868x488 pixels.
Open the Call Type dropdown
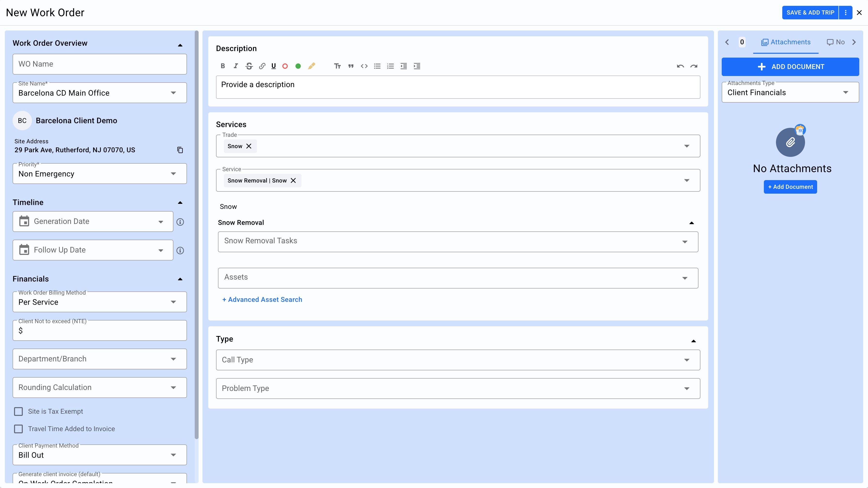458,360
